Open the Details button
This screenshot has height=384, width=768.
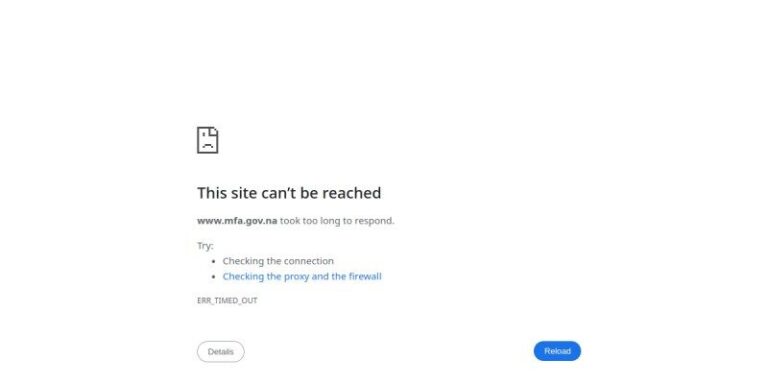point(220,352)
